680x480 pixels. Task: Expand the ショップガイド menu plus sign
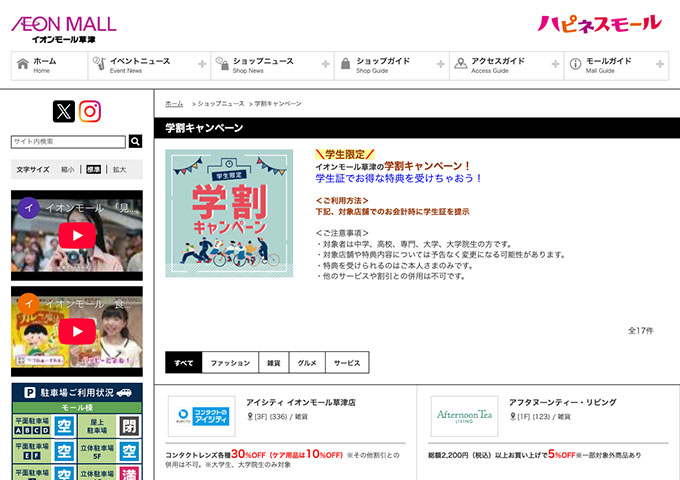pos(441,65)
